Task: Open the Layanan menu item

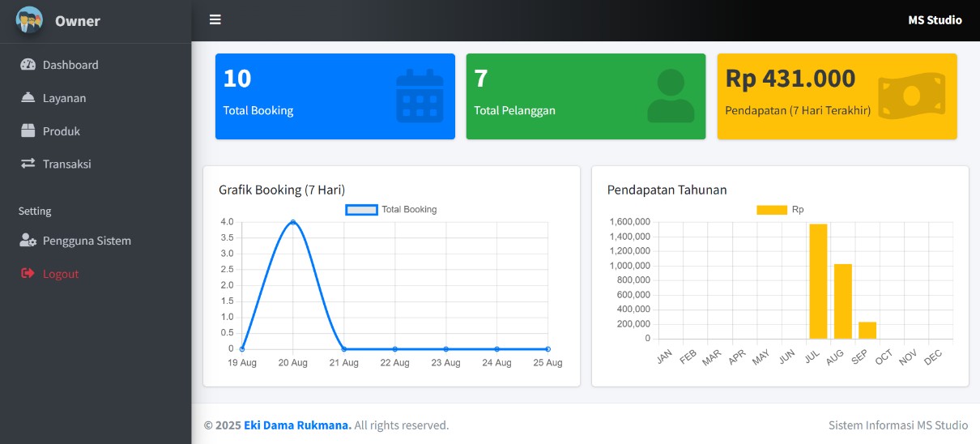Action: click(x=64, y=98)
